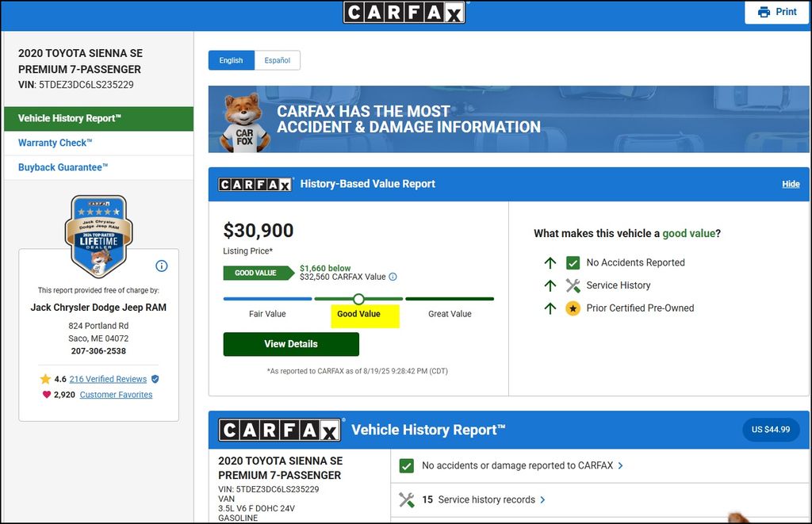Click the View Details button
The image size is (812, 524).
point(291,344)
